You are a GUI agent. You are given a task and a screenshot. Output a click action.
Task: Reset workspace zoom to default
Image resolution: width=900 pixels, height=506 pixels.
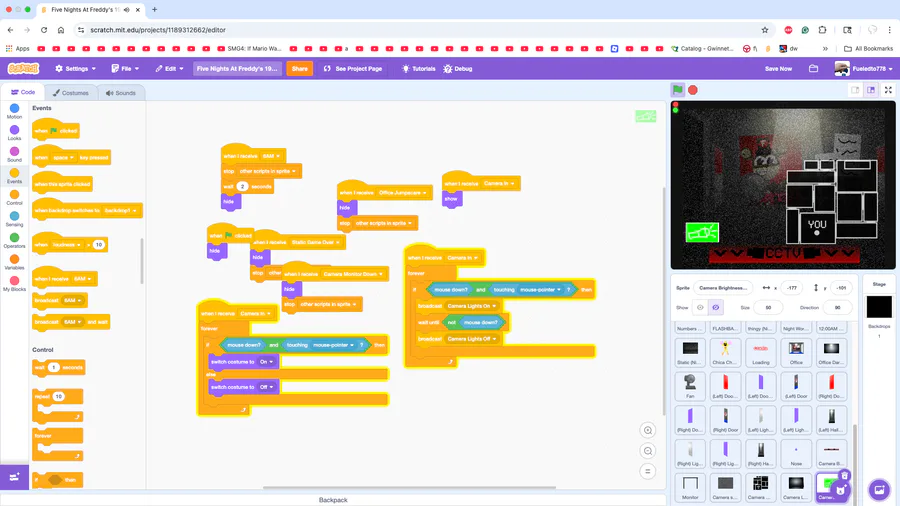pyautogui.click(x=647, y=472)
